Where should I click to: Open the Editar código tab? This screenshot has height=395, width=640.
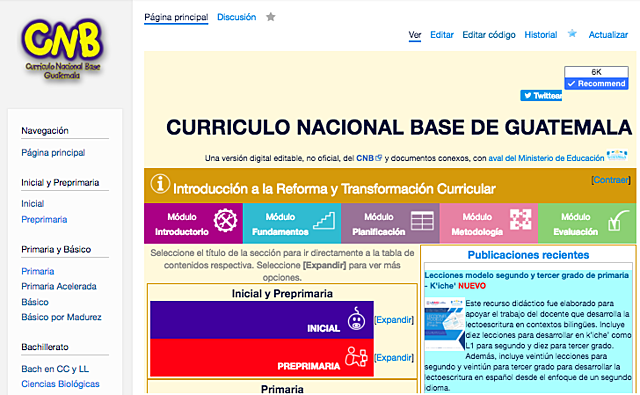coord(489,35)
